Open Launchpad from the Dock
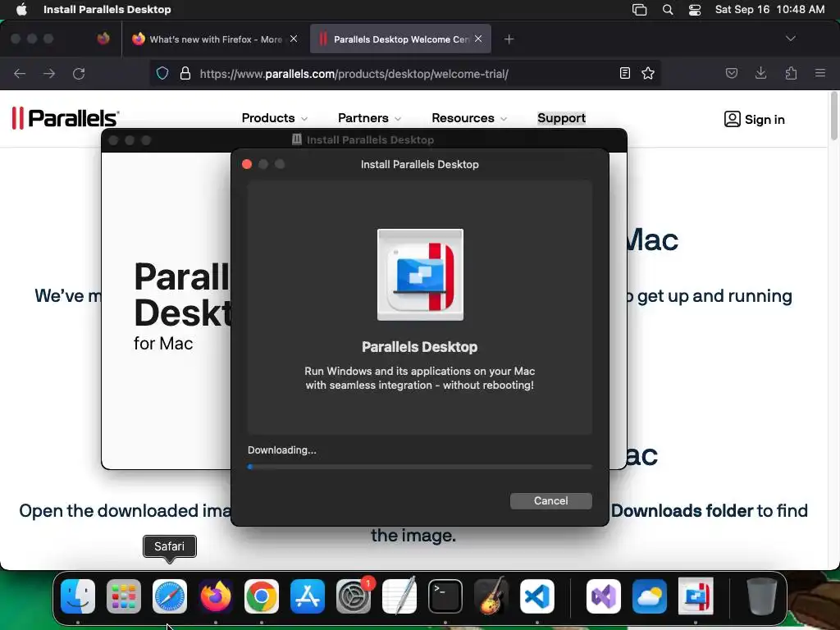 [124, 596]
